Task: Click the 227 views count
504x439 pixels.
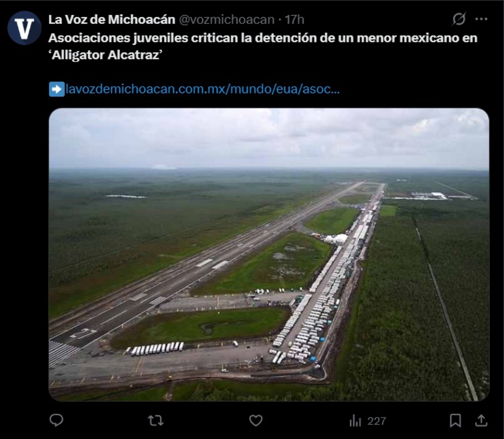Action: (376, 421)
